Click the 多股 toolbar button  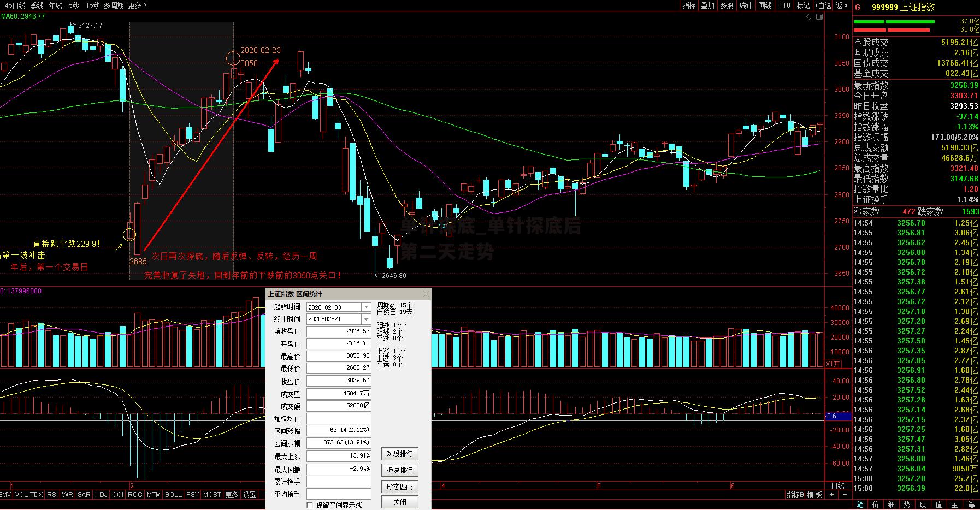[x=727, y=5]
